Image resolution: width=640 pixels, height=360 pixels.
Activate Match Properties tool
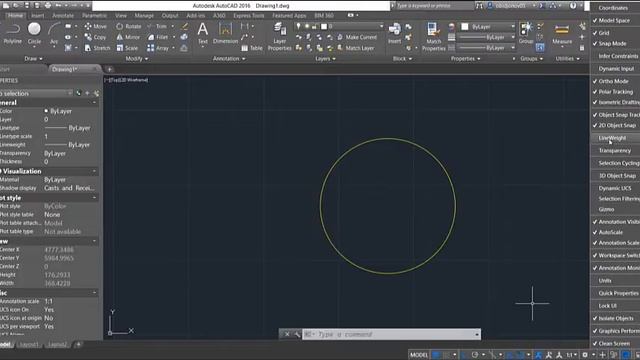(x=433, y=37)
